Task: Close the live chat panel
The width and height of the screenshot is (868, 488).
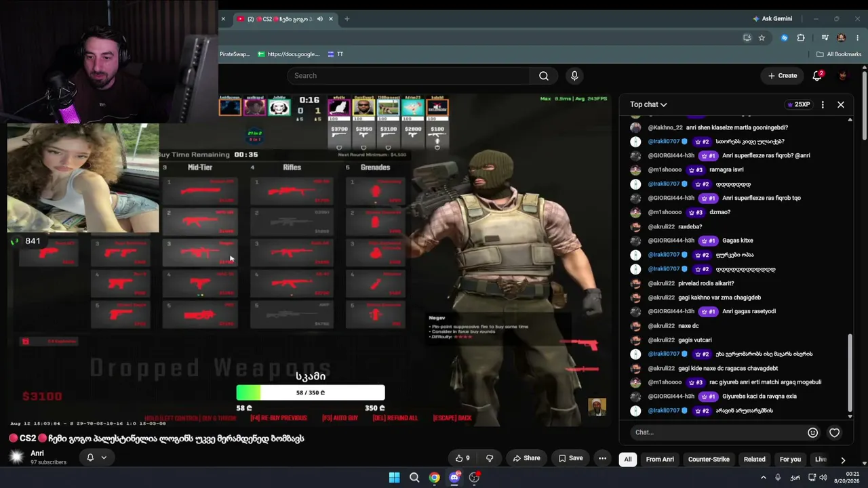Action: pos(841,104)
